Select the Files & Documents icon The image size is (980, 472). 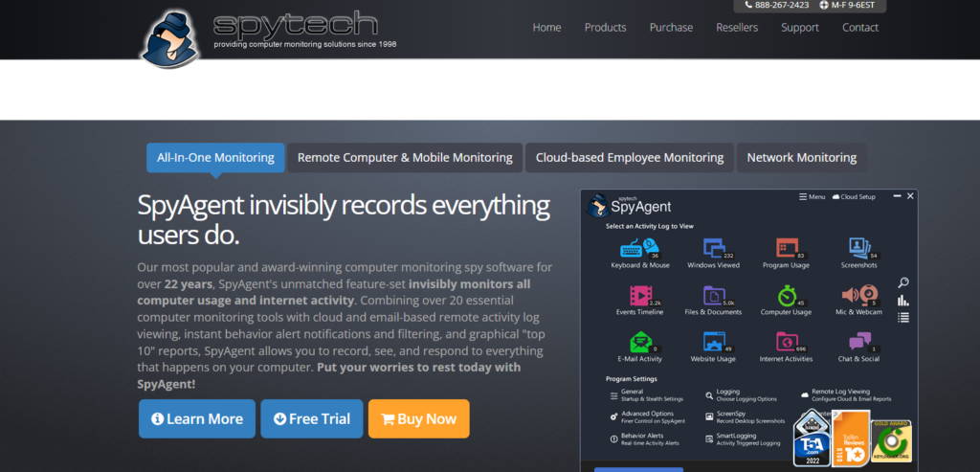click(713, 295)
